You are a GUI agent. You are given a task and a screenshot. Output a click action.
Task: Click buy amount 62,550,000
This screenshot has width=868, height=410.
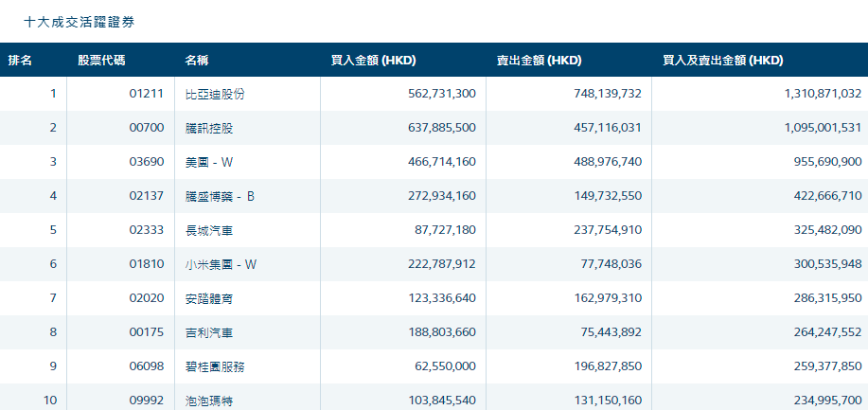coord(445,366)
